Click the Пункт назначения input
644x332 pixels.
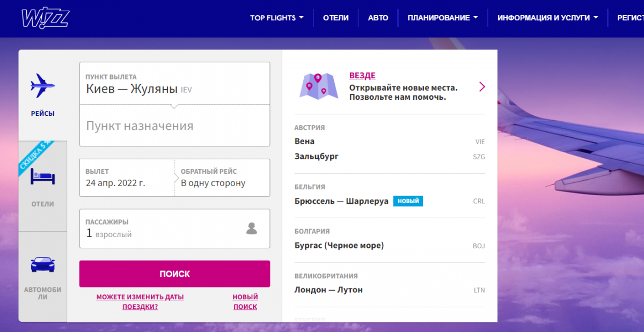pos(174,126)
